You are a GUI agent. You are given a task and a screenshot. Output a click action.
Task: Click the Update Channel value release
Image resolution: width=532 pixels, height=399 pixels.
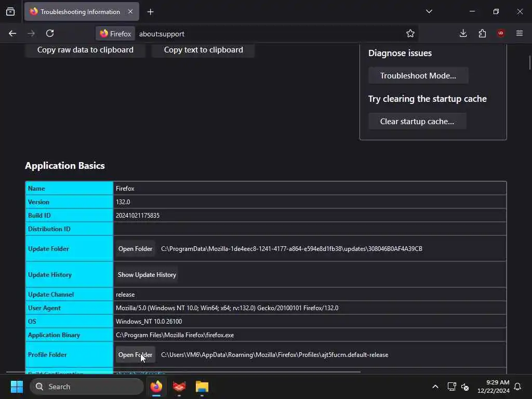(125, 295)
